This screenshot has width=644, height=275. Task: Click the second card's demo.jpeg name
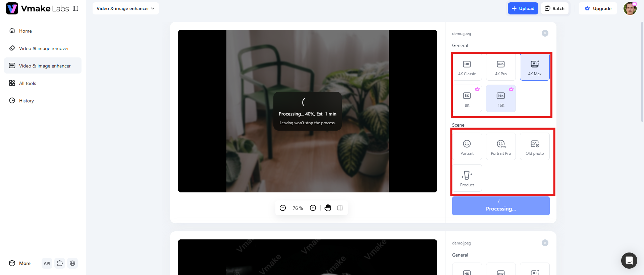pyautogui.click(x=462, y=243)
